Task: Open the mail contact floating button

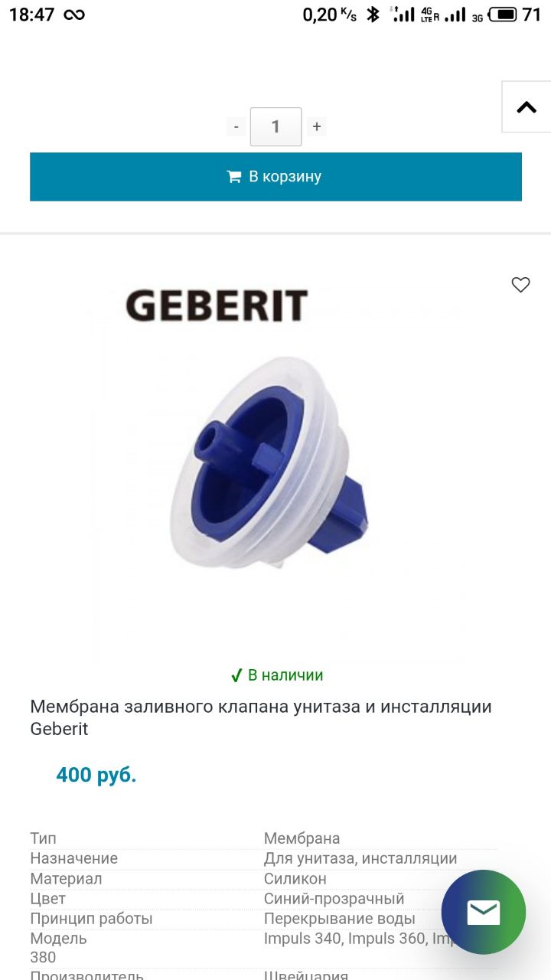Action: pyautogui.click(x=484, y=912)
